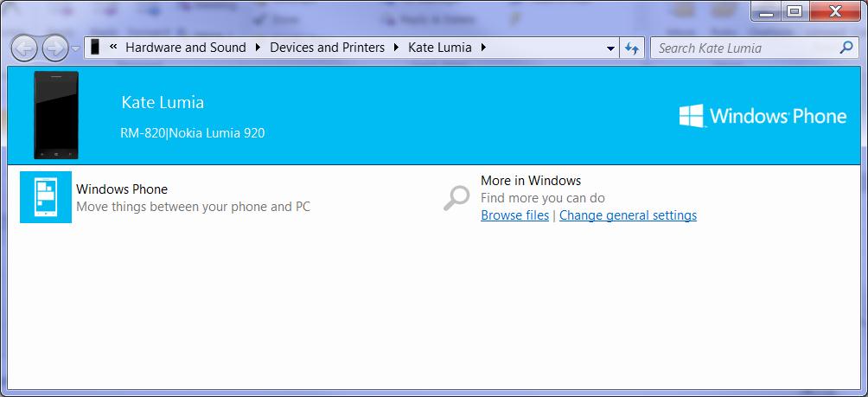This screenshot has height=397, width=868.
Task: Click the Back navigation arrow
Action: [24, 48]
